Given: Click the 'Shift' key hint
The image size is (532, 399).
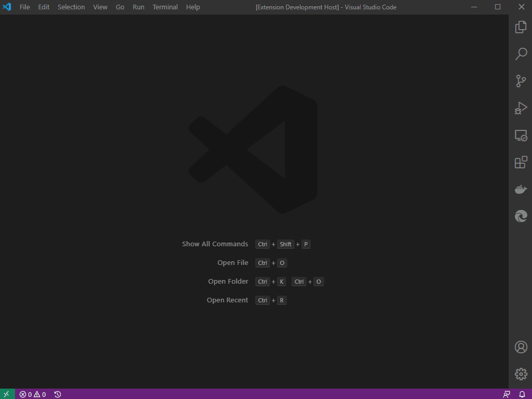Looking at the screenshot, I should coord(286,244).
